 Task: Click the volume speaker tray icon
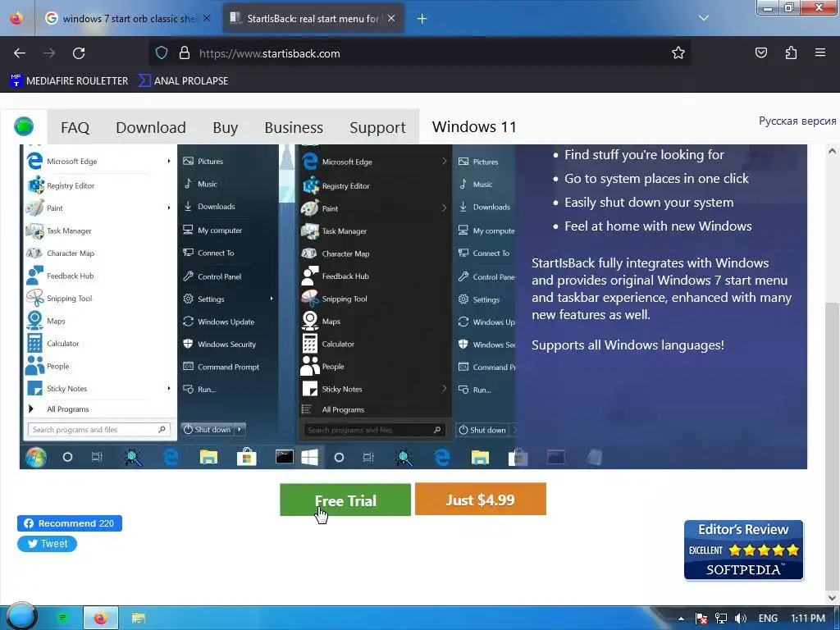(x=741, y=619)
